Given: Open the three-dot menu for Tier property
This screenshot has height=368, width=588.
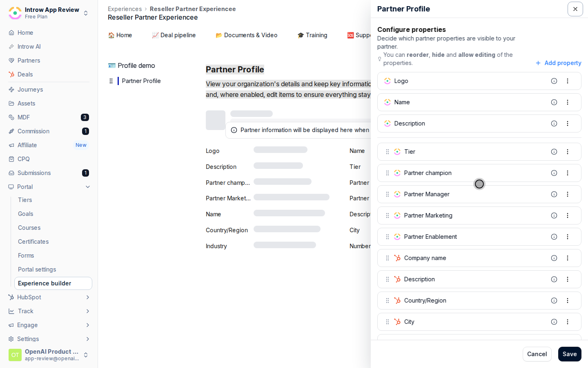Looking at the screenshot, I should pyautogui.click(x=568, y=152).
